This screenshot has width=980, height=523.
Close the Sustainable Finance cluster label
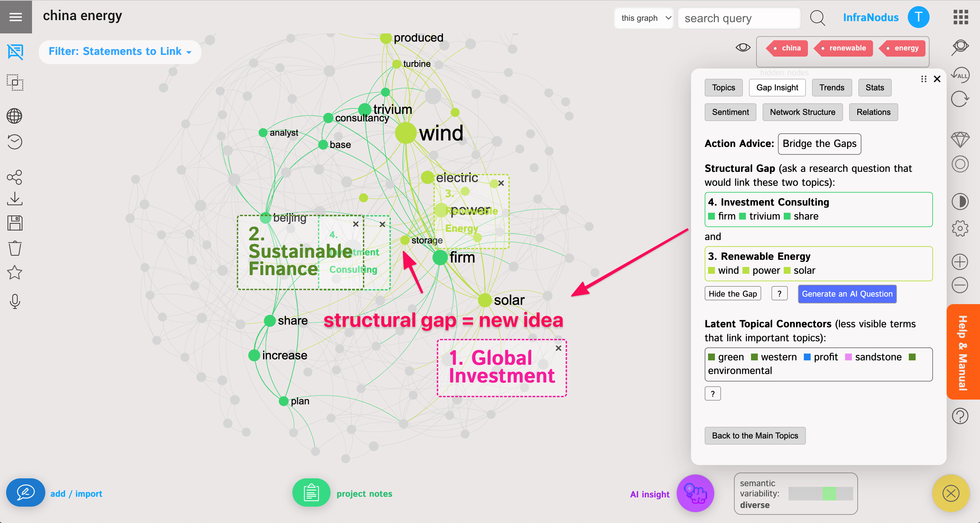tap(356, 224)
